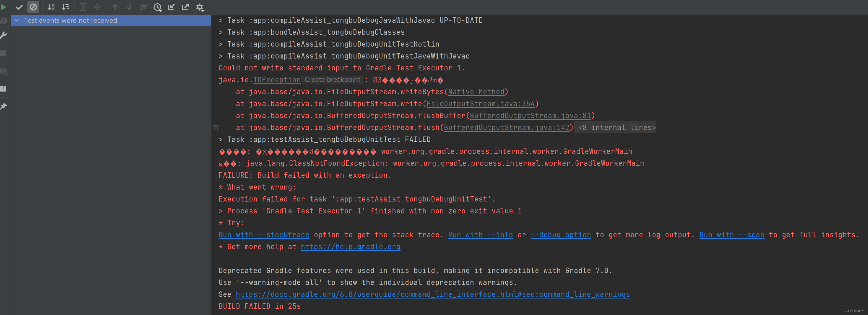Viewport: 868px width, 315px height.
Task: Expand all test tree nodes
Action: tap(83, 7)
